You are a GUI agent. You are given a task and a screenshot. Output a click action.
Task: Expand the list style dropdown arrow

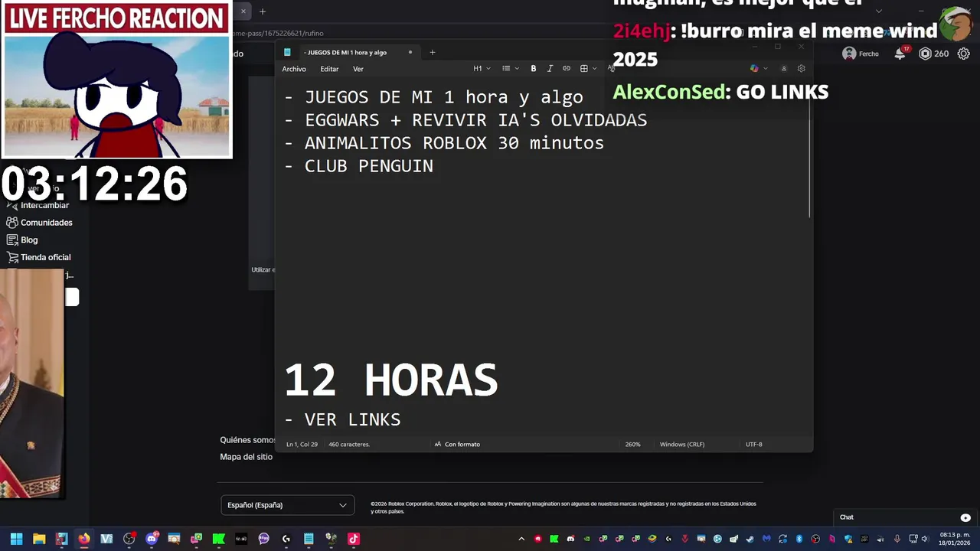517,69
